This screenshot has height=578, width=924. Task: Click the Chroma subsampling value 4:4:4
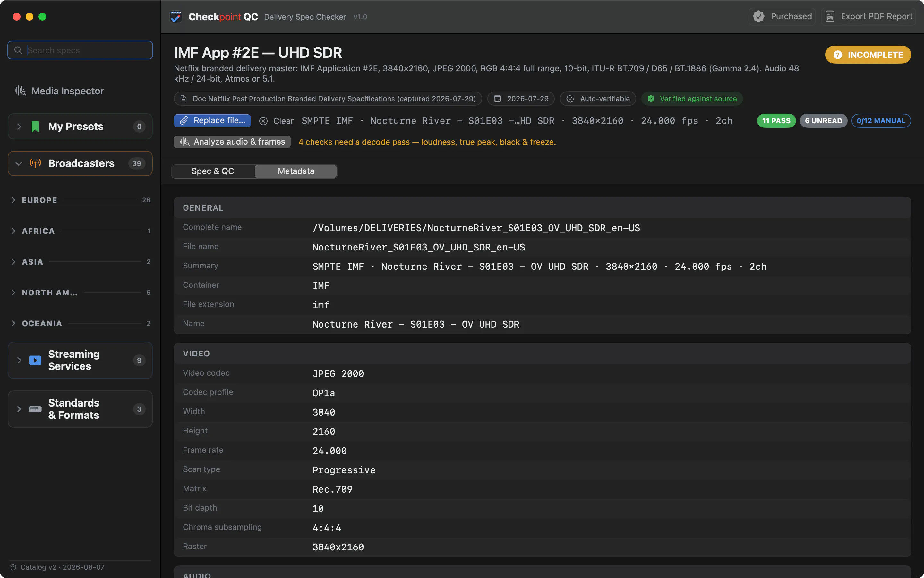327,528
